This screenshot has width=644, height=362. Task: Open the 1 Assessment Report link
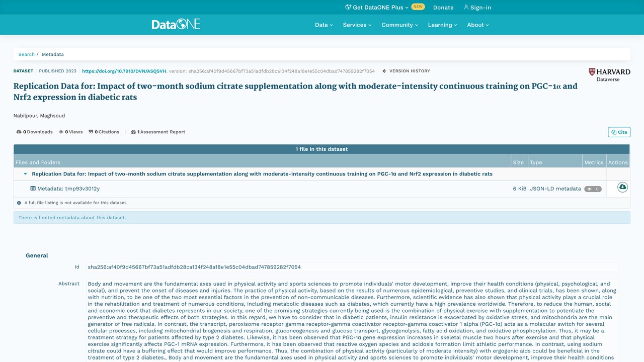pyautogui.click(x=158, y=132)
